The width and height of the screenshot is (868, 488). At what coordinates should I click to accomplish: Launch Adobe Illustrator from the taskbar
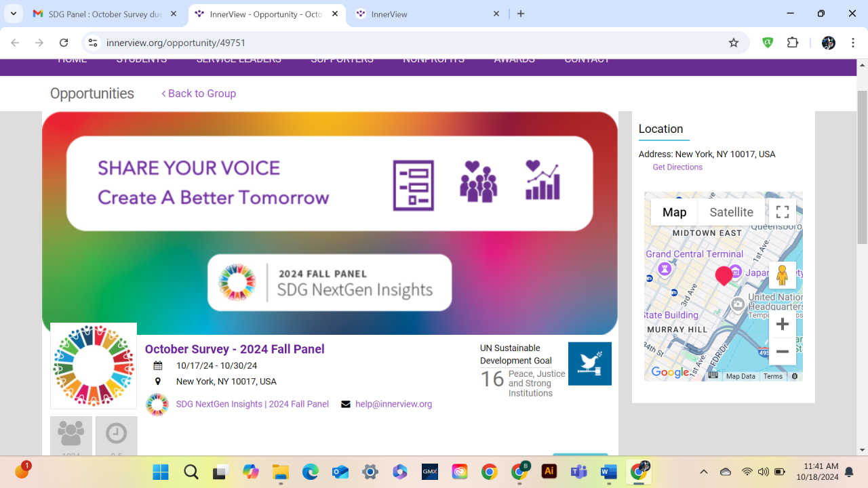point(549,472)
